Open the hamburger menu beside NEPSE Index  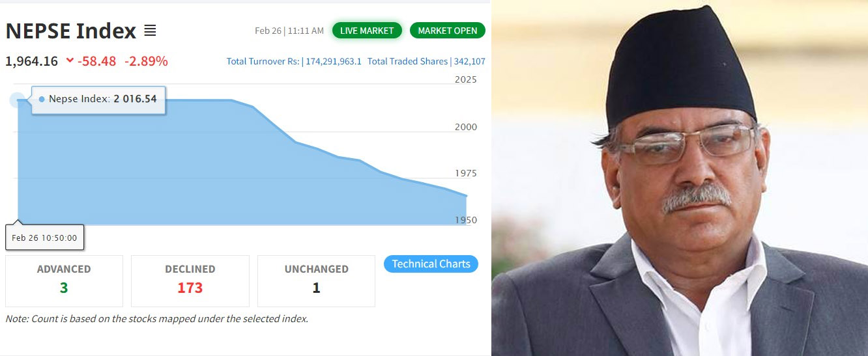(150, 31)
